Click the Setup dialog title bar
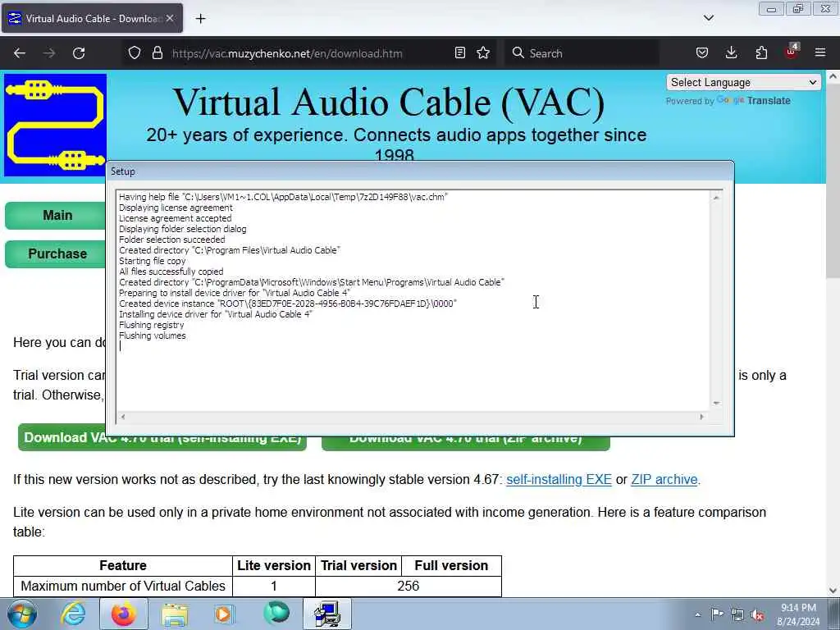The height and width of the screenshot is (630, 840). pos(420,171)
